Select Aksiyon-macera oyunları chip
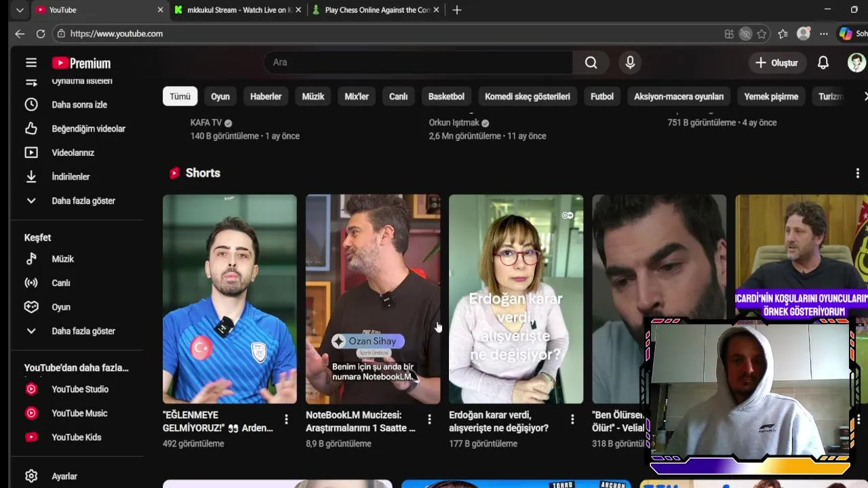Image resolution: width=868 pixels, height=488 pixels. point(679,96)
